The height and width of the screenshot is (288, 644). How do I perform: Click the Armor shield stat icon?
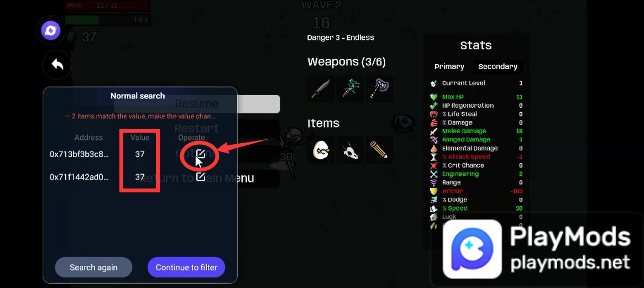tap(434, 191)
